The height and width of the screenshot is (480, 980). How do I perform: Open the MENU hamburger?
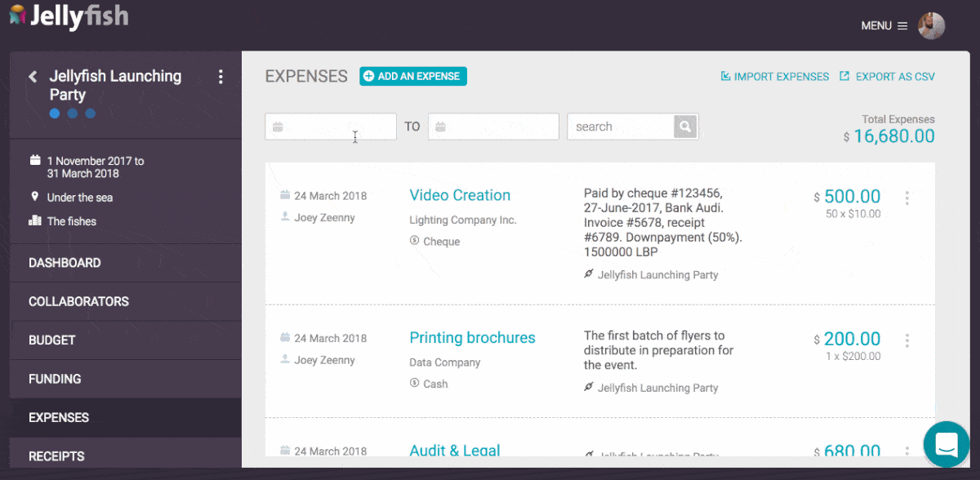point(884,26)
